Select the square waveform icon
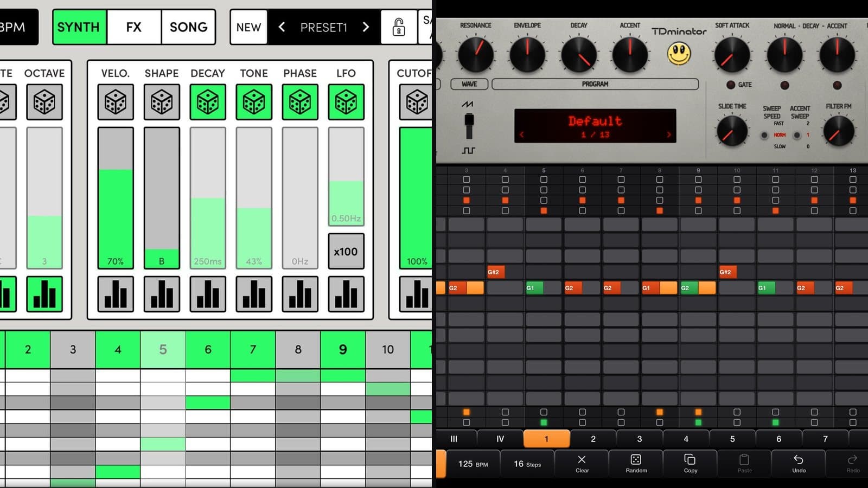The height and width of the screenshot is (488, 868). tap(468, 150)
